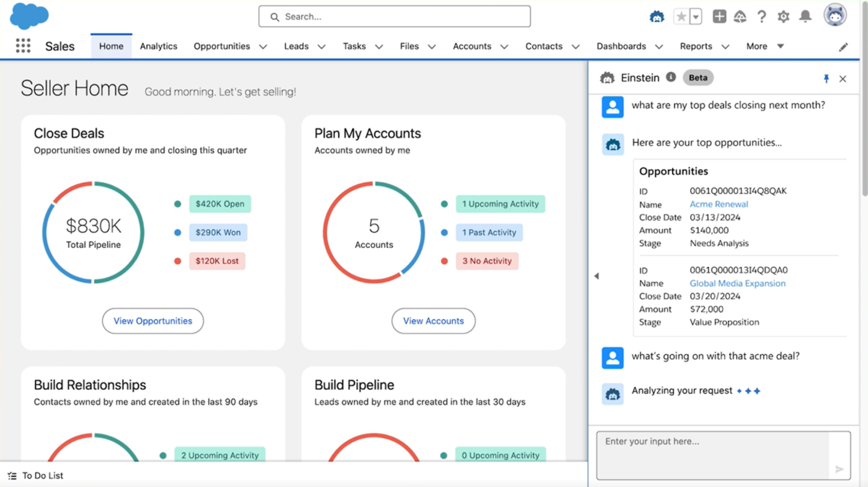Screen dimensions: 868x487
Task: Expand the Accounts tab dropdown chevron
Action: coord(504,46)
